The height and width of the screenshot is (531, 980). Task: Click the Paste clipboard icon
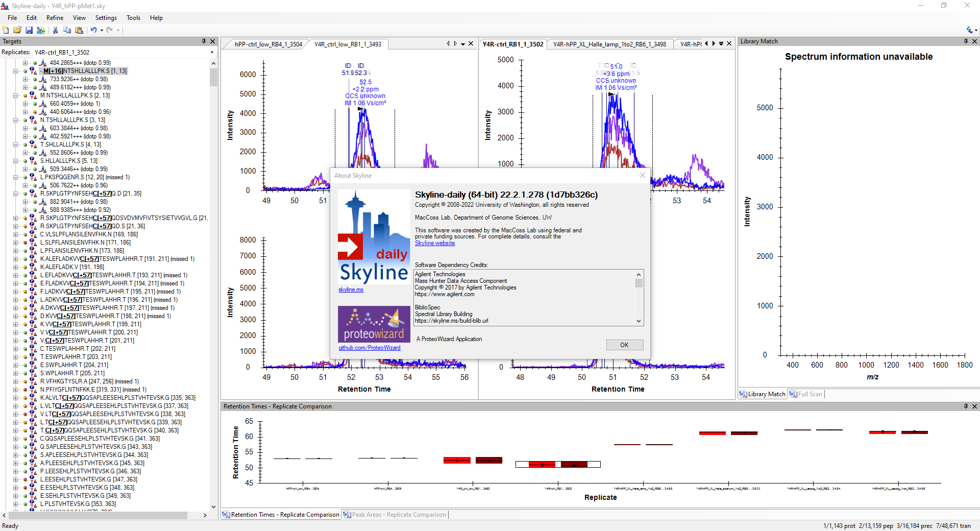(79, 30)
